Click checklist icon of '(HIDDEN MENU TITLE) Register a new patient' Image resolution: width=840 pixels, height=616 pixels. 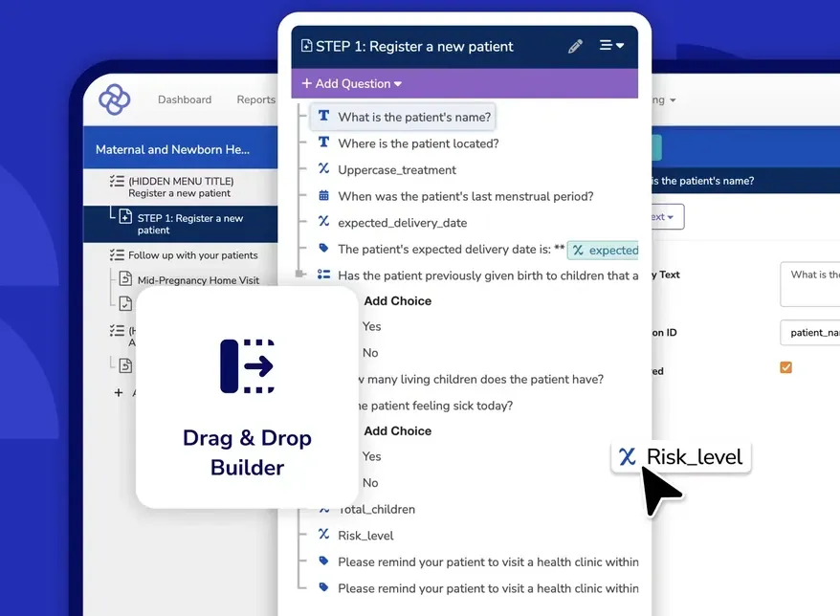(117, 181)
